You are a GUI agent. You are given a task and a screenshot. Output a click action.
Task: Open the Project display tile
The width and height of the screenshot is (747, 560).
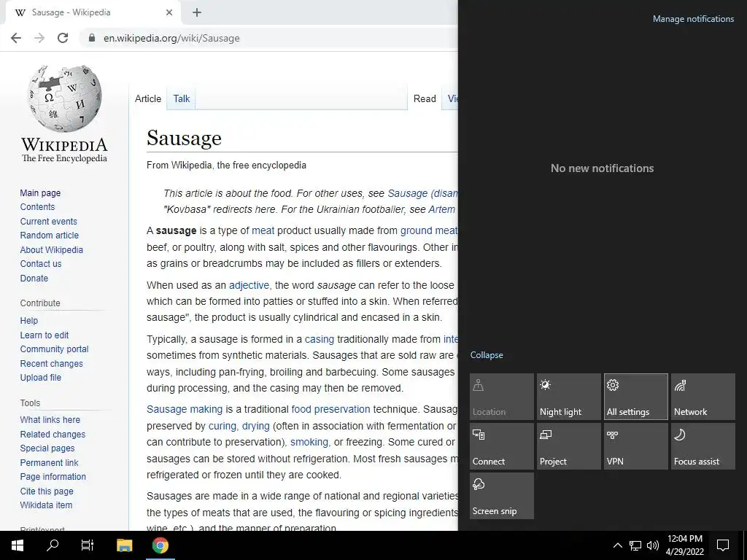coord(569,446)
